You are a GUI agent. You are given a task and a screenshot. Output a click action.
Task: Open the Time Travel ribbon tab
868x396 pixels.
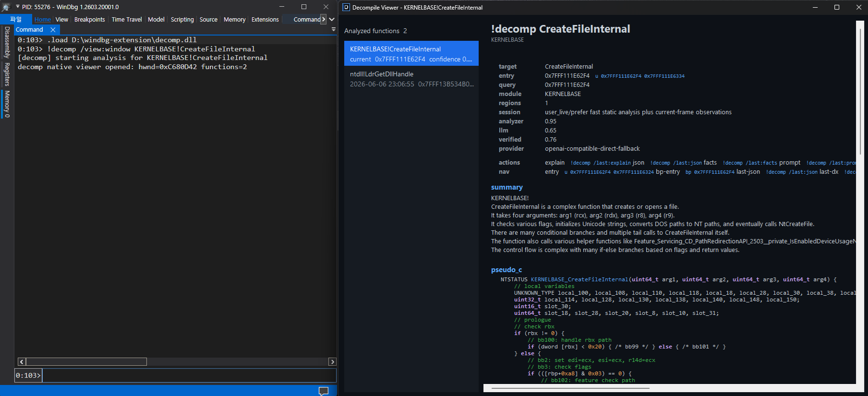[127, 19]
